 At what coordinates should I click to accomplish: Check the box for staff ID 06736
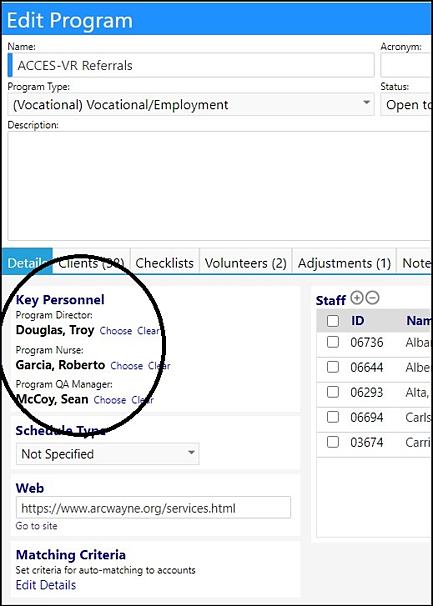(333, 342)
